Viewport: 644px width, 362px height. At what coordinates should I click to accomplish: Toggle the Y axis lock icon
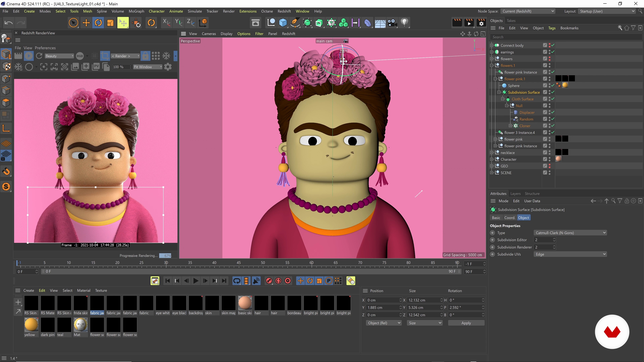coord(178,22)
